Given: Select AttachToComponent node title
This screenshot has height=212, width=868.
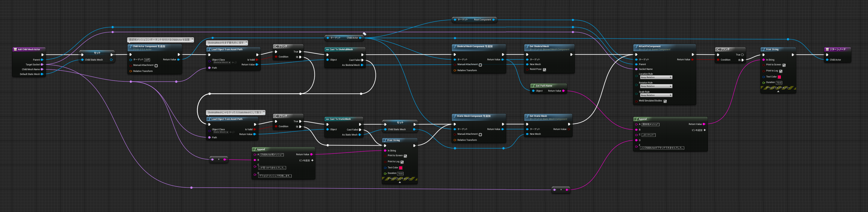Looking at the screenshot, I should pyautogui.click(x=649, y=46).
